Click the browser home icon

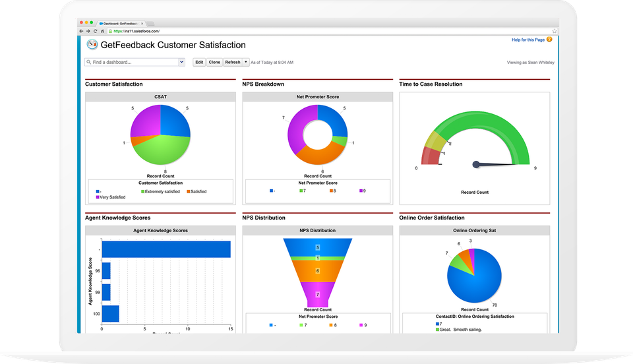[102, 31]
